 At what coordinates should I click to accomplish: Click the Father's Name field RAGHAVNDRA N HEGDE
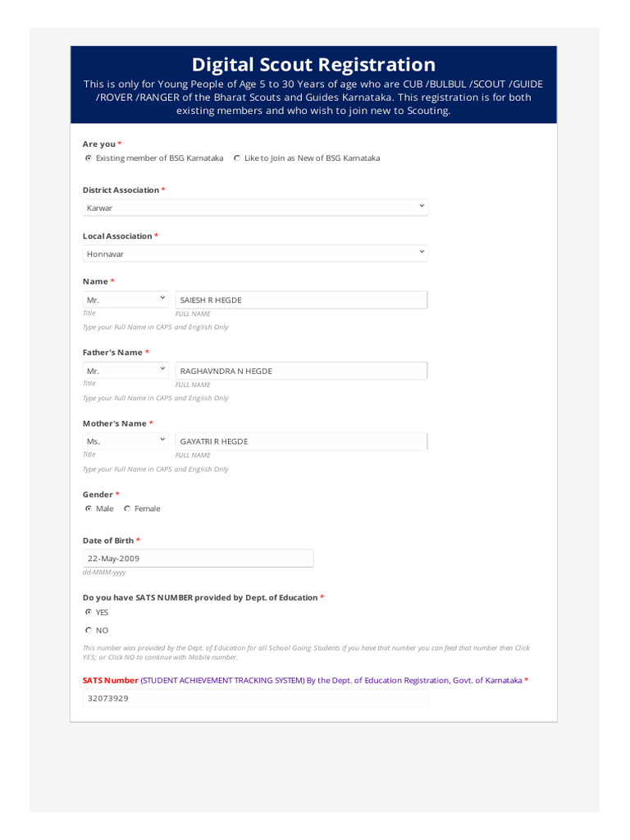[x=301, y=371]
